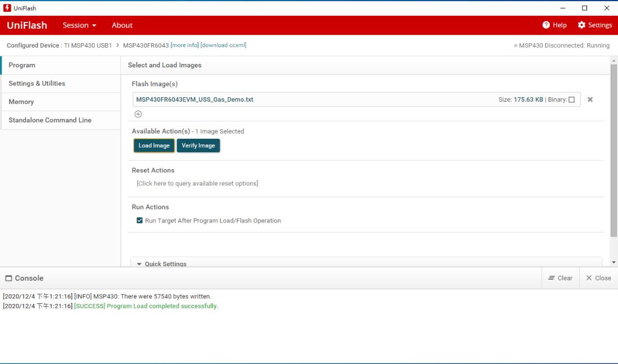
Task: Click the Console window icon
Action: click(8, 278)
